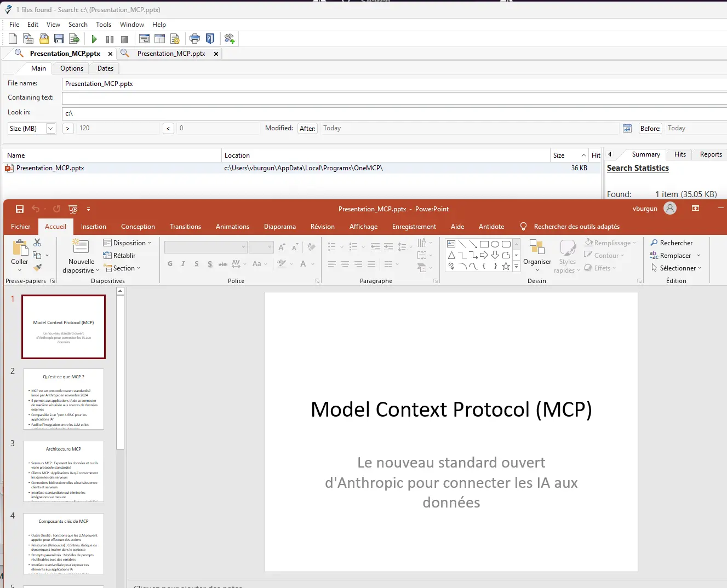Expand the Size (MB) dropdown

(x=50, y=129)
